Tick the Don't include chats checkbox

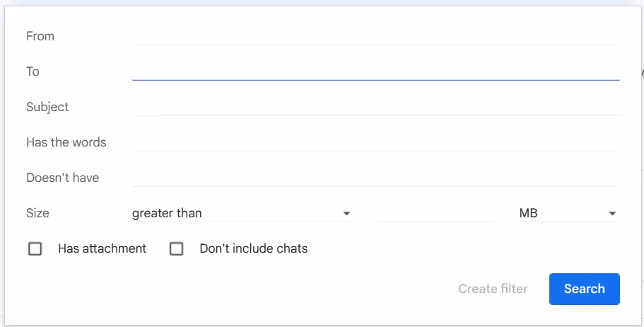177,249
